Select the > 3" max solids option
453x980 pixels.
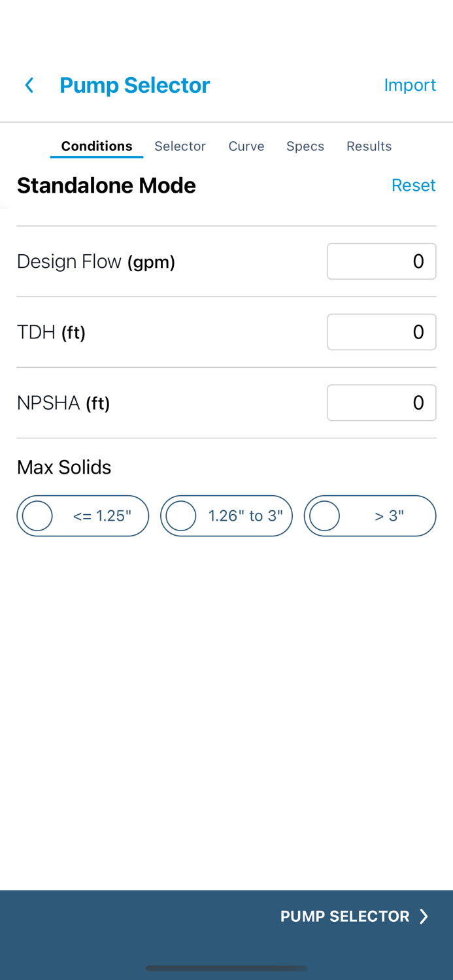[x=370, y=515]
